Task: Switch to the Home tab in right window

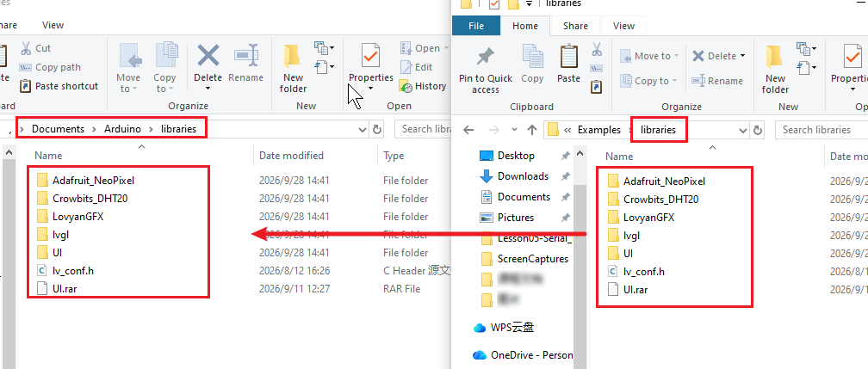Action: [x=524, y=26]
